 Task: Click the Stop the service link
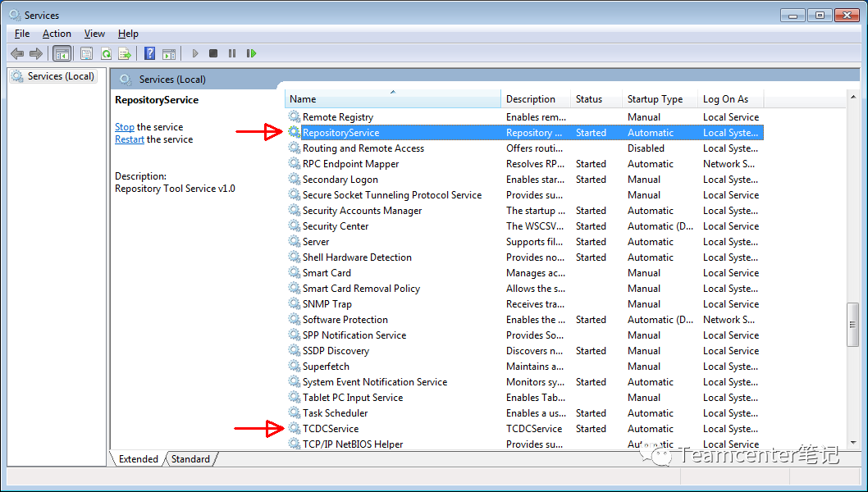tap(124, 127)
